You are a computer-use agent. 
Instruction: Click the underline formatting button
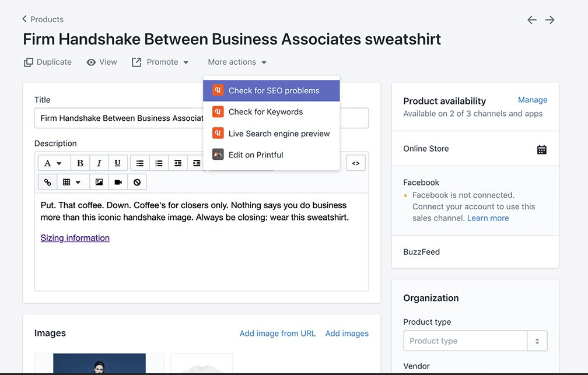pos(117,163)
